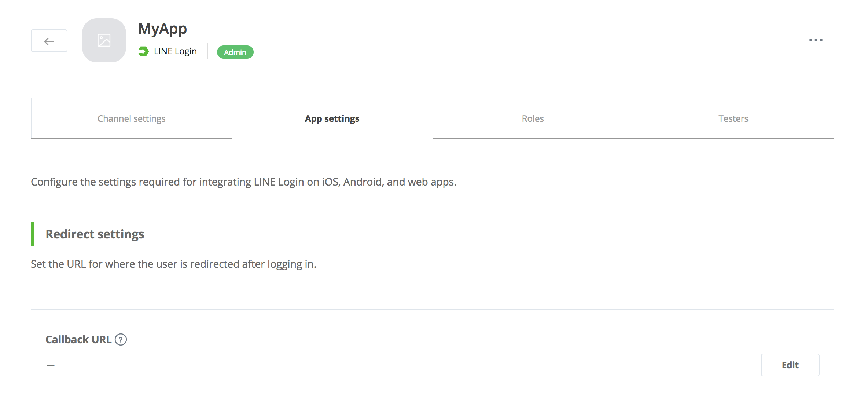Screen dimensions: 868x413
Task: Open the Roles tab
Action: tap(533, 118)
